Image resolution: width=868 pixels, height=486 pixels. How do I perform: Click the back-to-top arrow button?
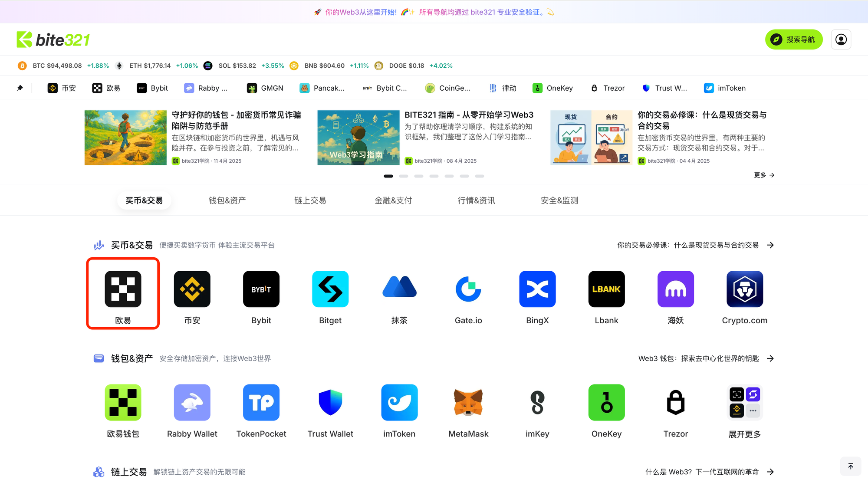[x=851, y=466]
